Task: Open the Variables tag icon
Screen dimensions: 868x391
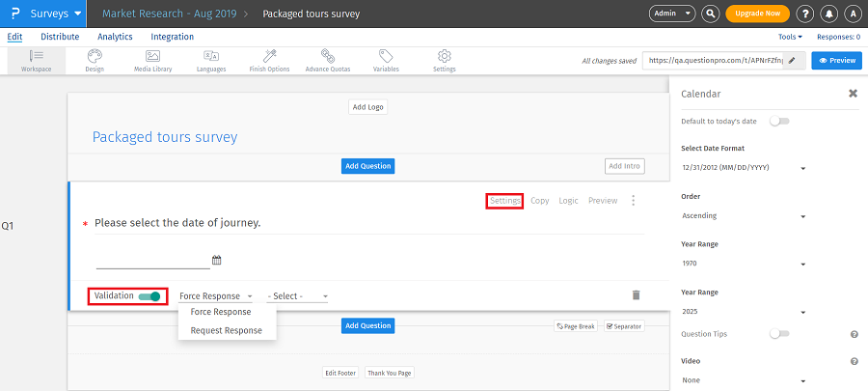Action: (386, 60)
